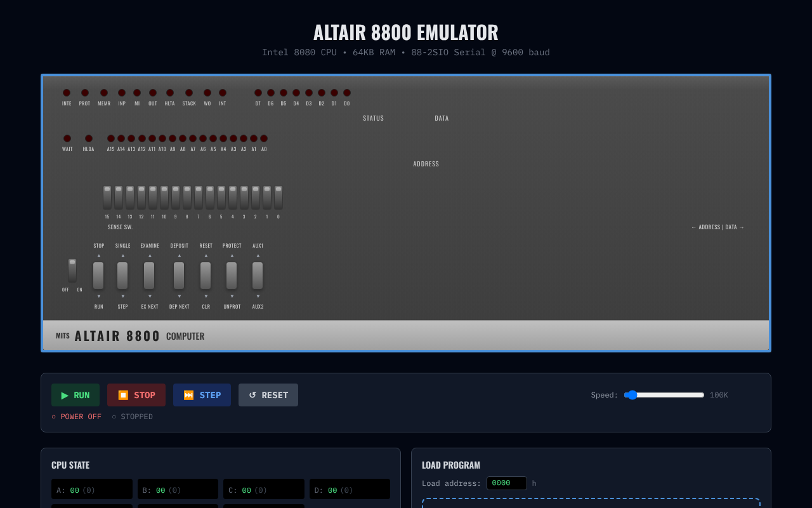Click the blue STEP button
The height and width of the screenshot is (508, 812).
pos(202,395)
